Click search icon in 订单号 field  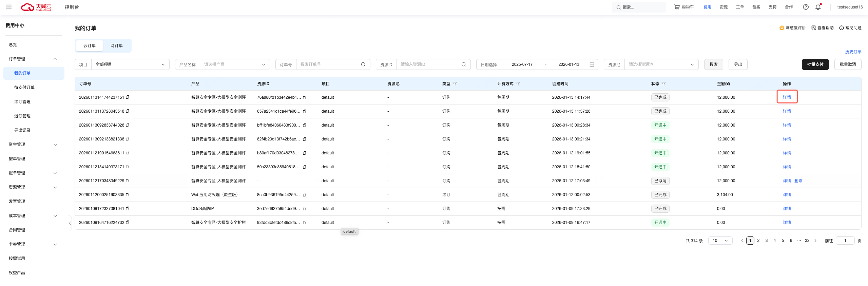coord(363,64)
